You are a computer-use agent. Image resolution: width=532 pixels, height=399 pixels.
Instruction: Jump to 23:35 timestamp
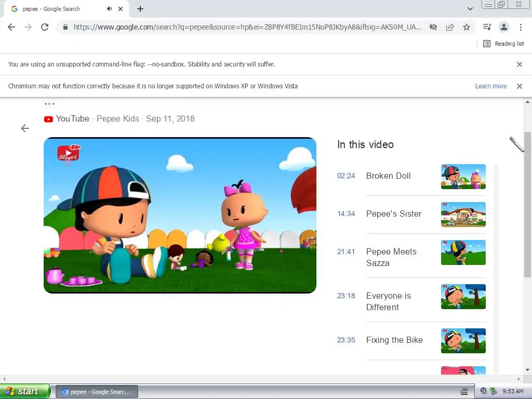coord(345,340)
